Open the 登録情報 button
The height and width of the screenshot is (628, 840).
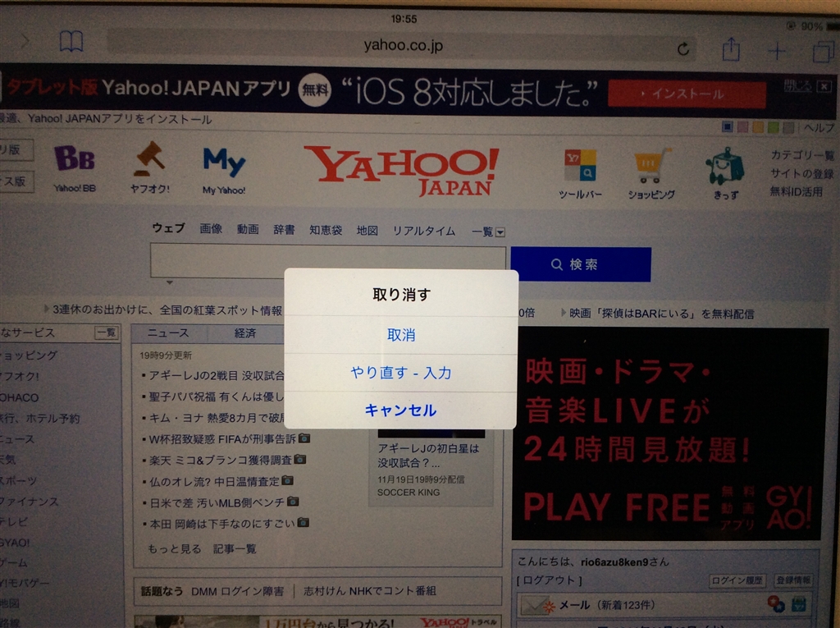(x=793, y=580)
